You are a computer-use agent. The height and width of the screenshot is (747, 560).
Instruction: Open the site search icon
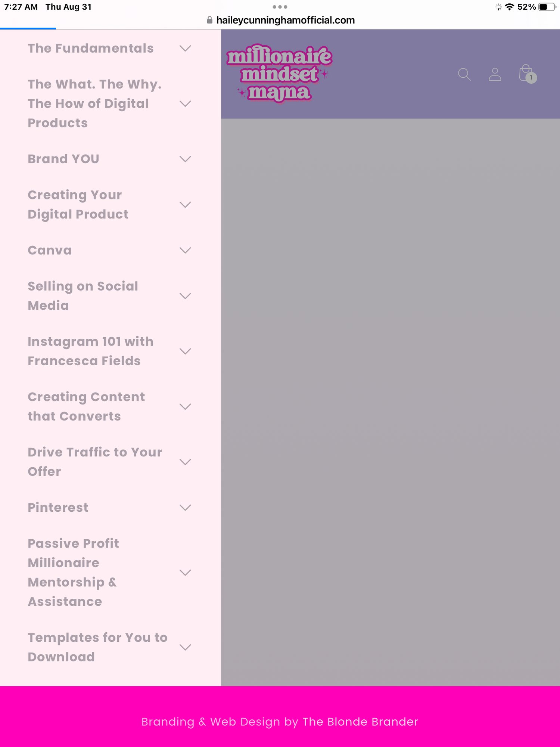[464, 74]
